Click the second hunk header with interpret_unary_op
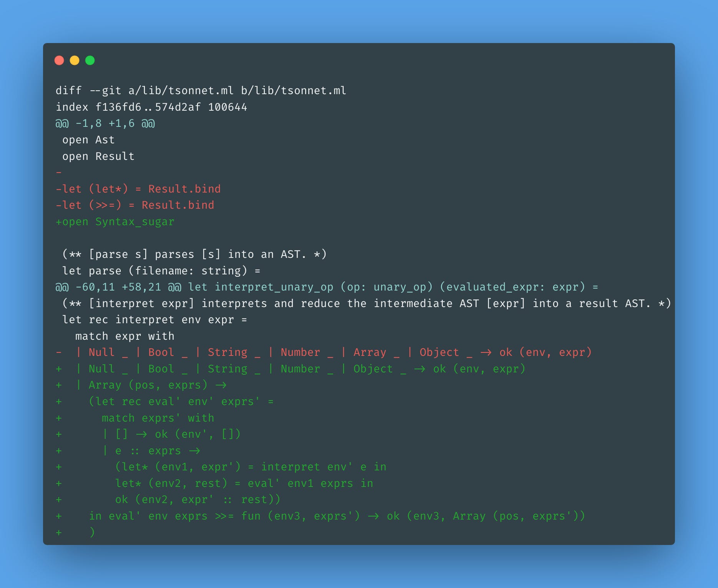 coord(327,287)
